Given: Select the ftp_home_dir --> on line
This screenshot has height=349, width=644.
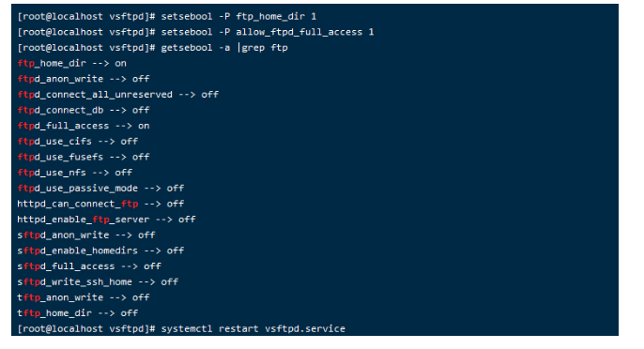Looking at the screenshot, I should (72, 63).
